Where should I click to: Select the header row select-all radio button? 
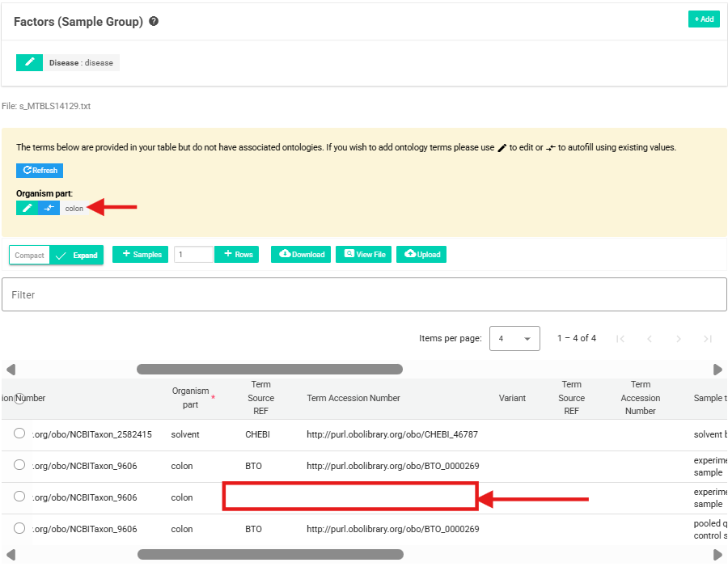[19, 398]
